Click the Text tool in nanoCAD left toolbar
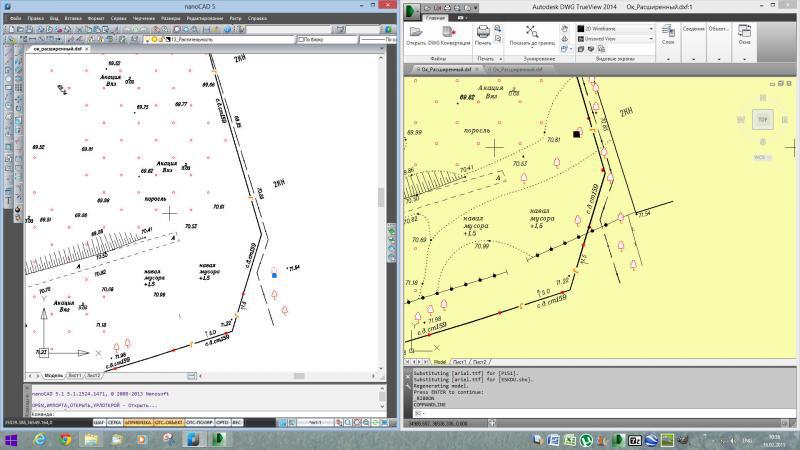 (x=9, y=201)
